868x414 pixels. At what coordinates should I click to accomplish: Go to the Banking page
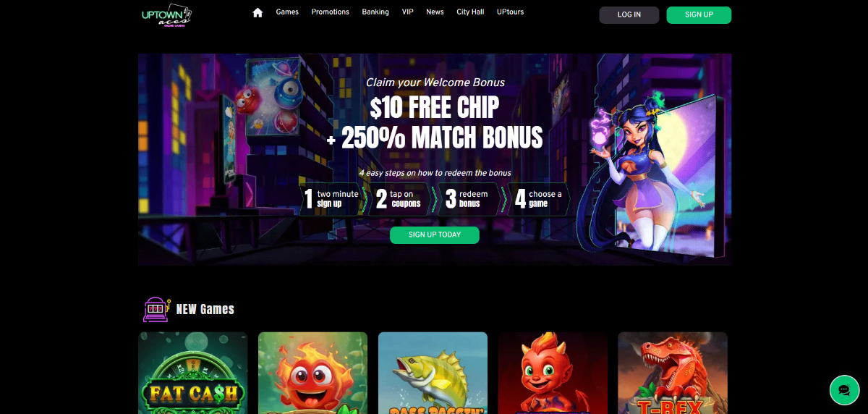[375, 12]
